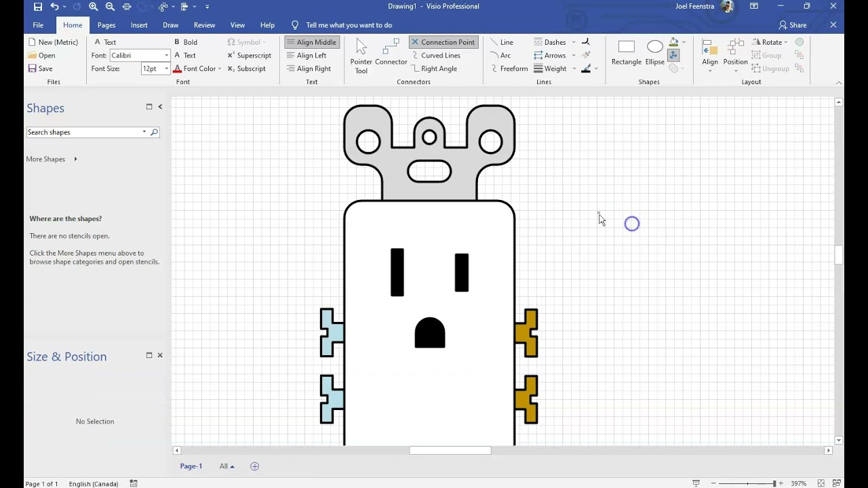Click the presentation mode icon in status bar
Screen dimensions: 868x488
click(696, 483)
